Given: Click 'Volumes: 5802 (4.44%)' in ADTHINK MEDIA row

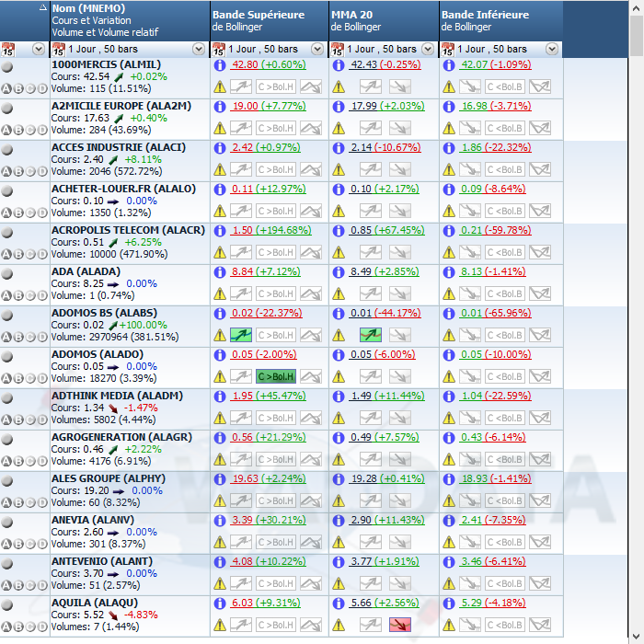Looking at the screenshot, I should pyautogui.click(x=103, y=420).
